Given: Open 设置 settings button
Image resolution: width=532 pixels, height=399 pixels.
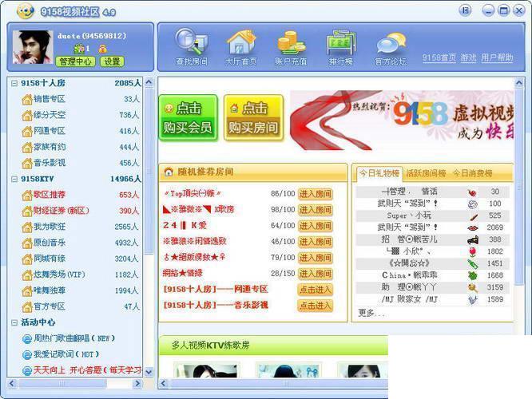Looking at the screenshot, I should 112,61.
